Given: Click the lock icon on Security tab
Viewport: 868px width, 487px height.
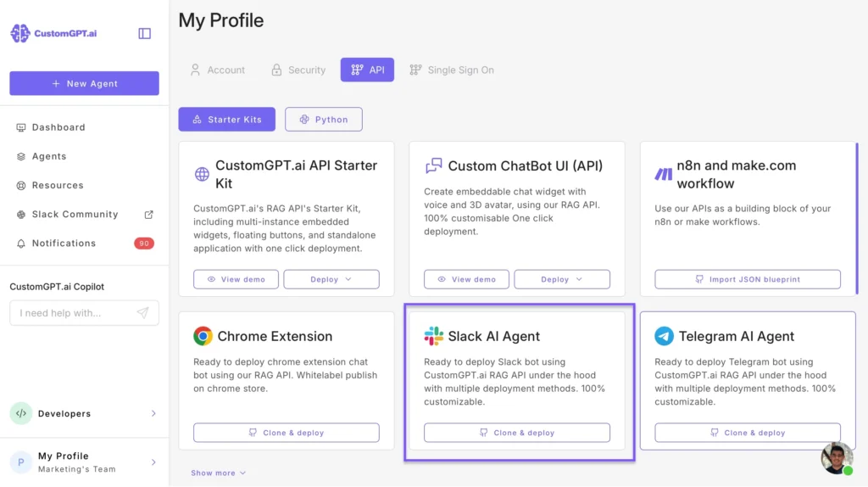Looking at the screenshot, I should [x=276, y=70].
